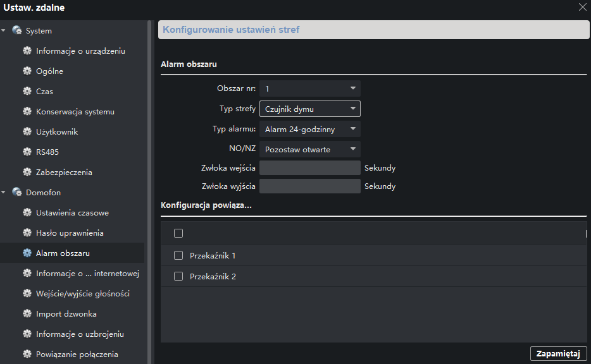Save settings with the Zapamiętaj button
The width and height of the screenshot is (591, 364).
pyautogui.click(x=558, y=354)
